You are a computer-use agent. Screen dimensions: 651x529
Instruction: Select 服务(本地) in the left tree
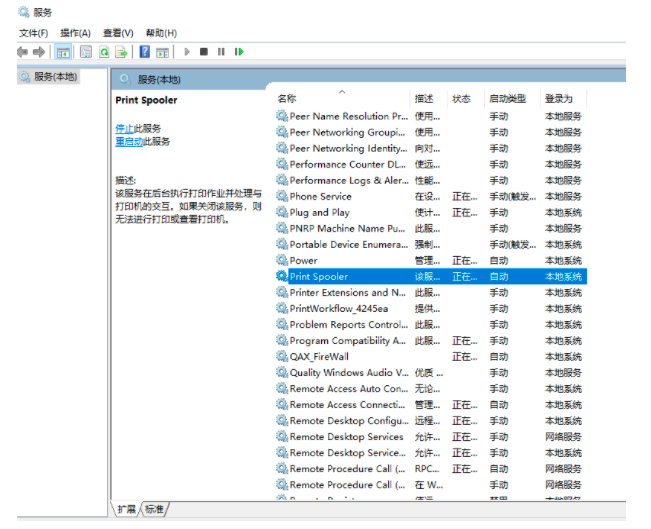(x=55, y=76)
